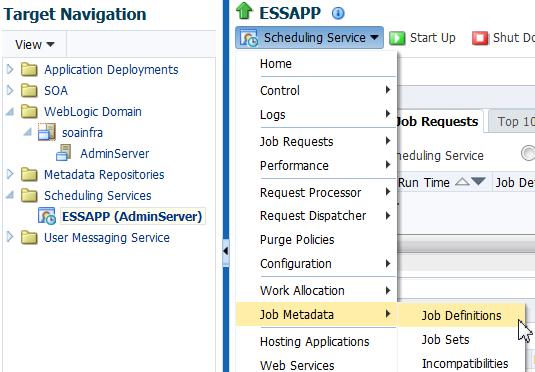Open the Logs submenu

pos(316,115)
